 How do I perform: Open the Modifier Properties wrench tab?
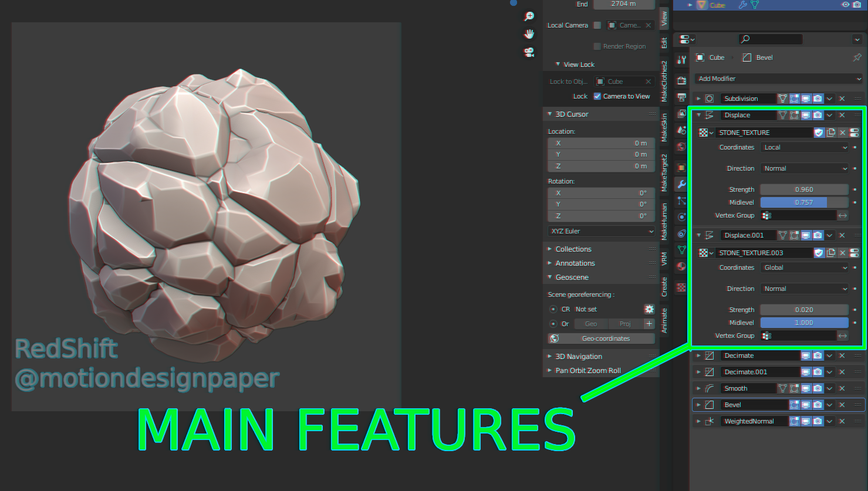pyautogui.click(x=681, y=183)
